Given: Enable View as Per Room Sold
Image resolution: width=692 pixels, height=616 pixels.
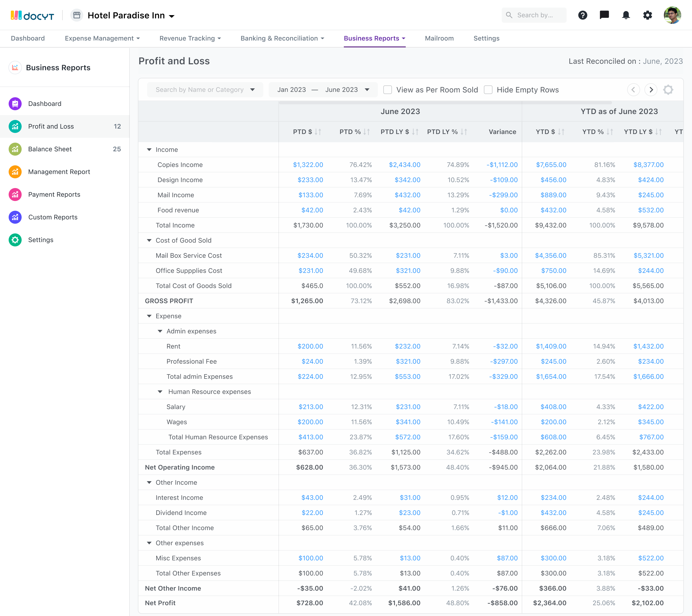Looking at the screenshot, I should [x=387, y=90].
